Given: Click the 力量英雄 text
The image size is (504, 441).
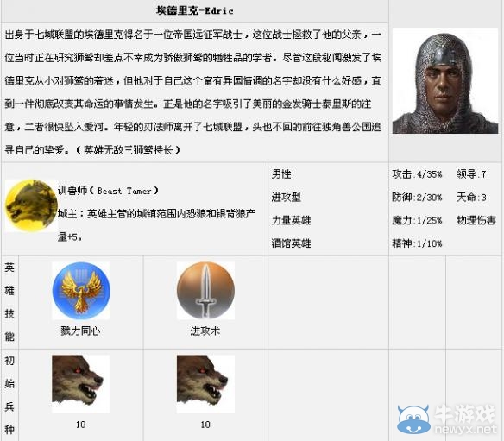Looking at the screenshot, I should 291,220.
